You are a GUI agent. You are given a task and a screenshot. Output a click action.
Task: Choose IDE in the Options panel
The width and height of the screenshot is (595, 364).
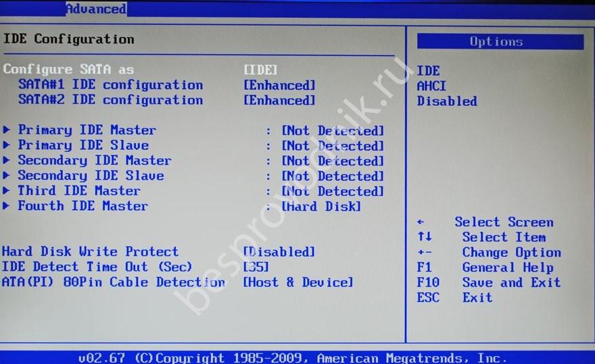pyautogui.click(x=428, y=71)
